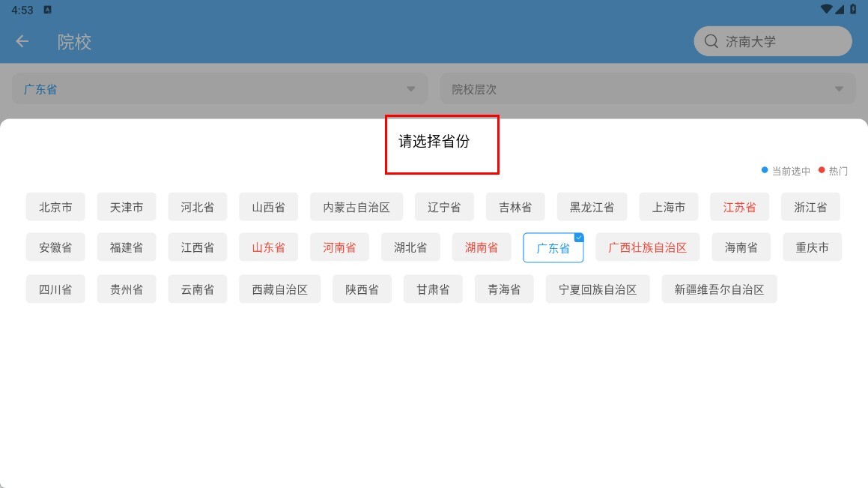
Task: Click the red 热门 legend dot
Action: (822, 170)
